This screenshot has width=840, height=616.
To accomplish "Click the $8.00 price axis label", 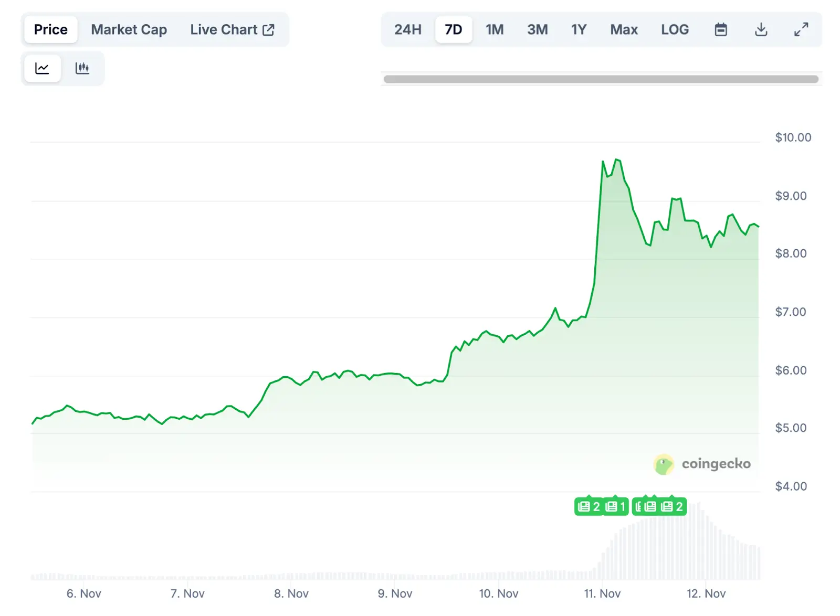I will [791, 253].
